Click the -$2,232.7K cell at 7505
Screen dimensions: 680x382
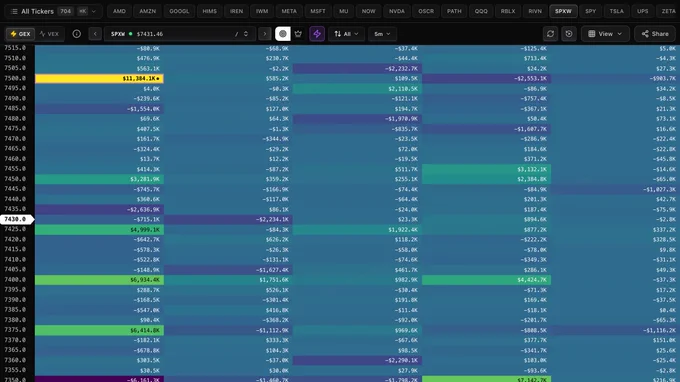(x=357, y=69)
